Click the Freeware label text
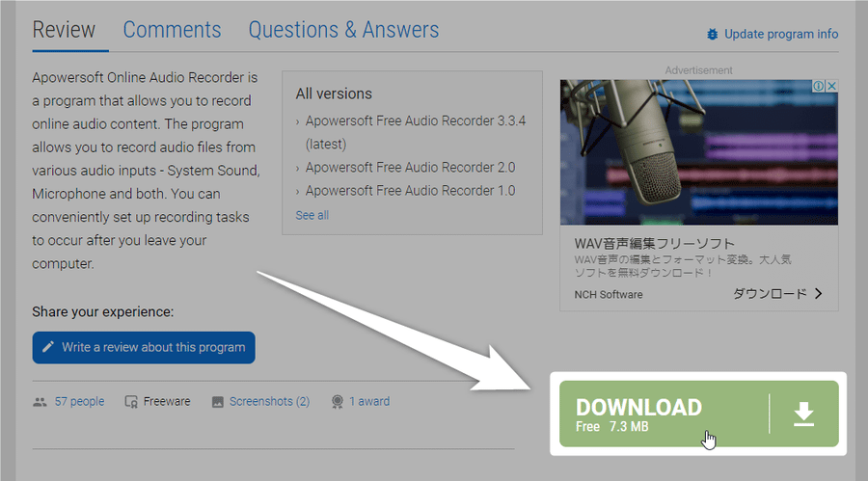The image size is (868, 481). [167, 401]
